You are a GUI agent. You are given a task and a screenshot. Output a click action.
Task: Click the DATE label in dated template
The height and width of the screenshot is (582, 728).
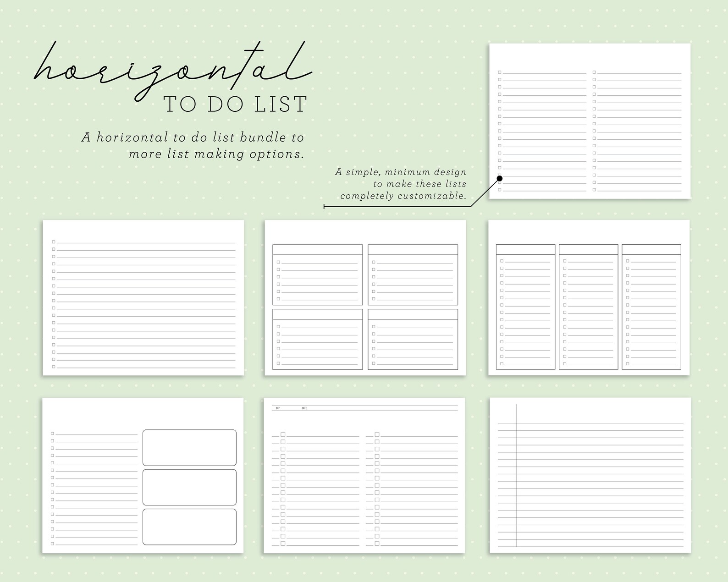tap(304, 408)
